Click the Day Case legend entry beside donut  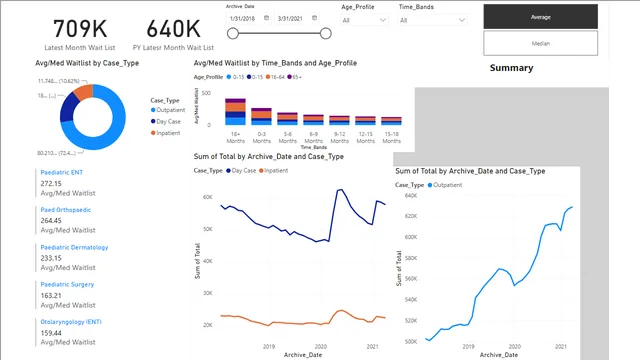pos(166,122)
